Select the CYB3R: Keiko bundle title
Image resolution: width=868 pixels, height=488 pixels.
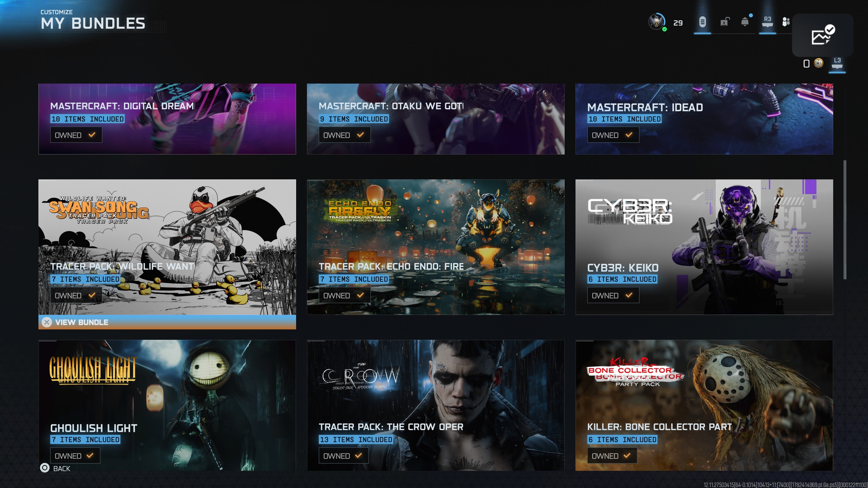[623, 268]
